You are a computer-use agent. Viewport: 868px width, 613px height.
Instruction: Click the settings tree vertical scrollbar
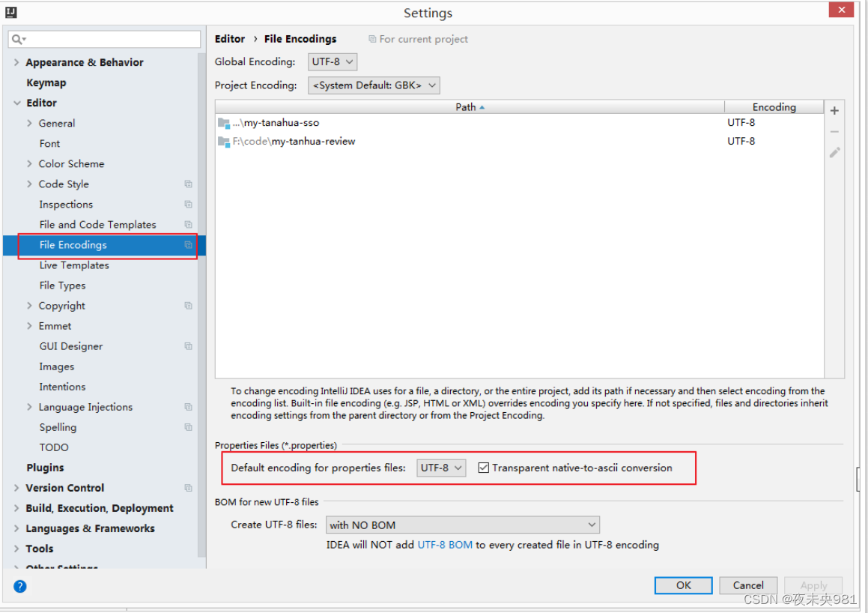(x=201, y=304)
